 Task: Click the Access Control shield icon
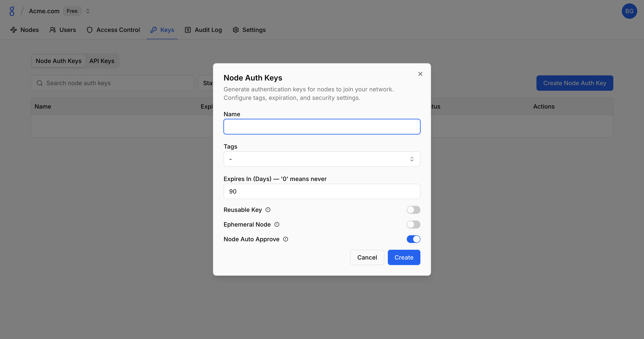[89, 30]
